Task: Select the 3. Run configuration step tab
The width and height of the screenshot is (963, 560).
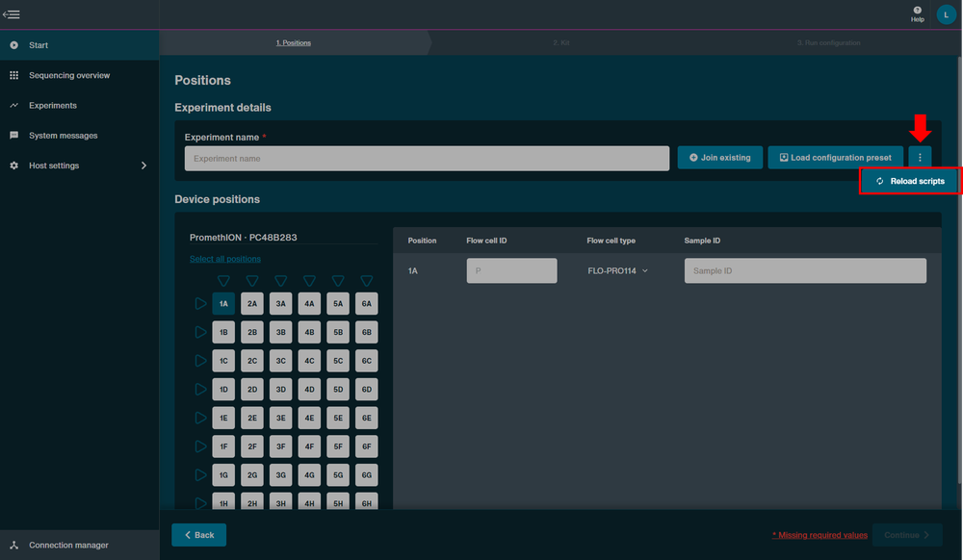Action: tap(828, 43)
